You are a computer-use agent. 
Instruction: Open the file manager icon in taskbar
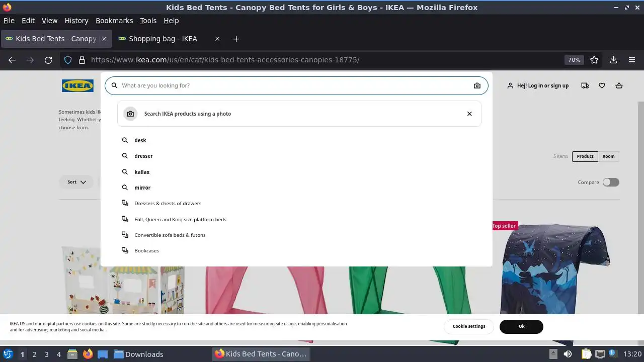[x=72, y=354]
